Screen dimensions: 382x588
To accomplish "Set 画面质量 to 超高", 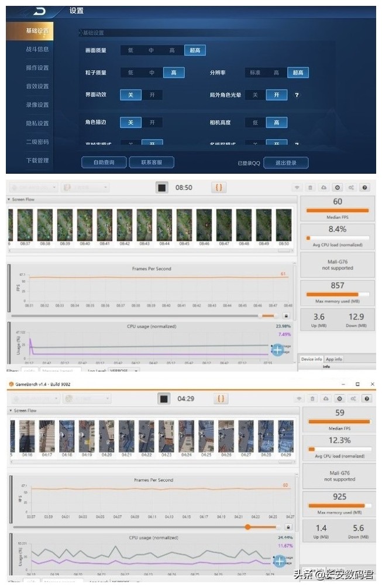I will click(x=195, y=50).
